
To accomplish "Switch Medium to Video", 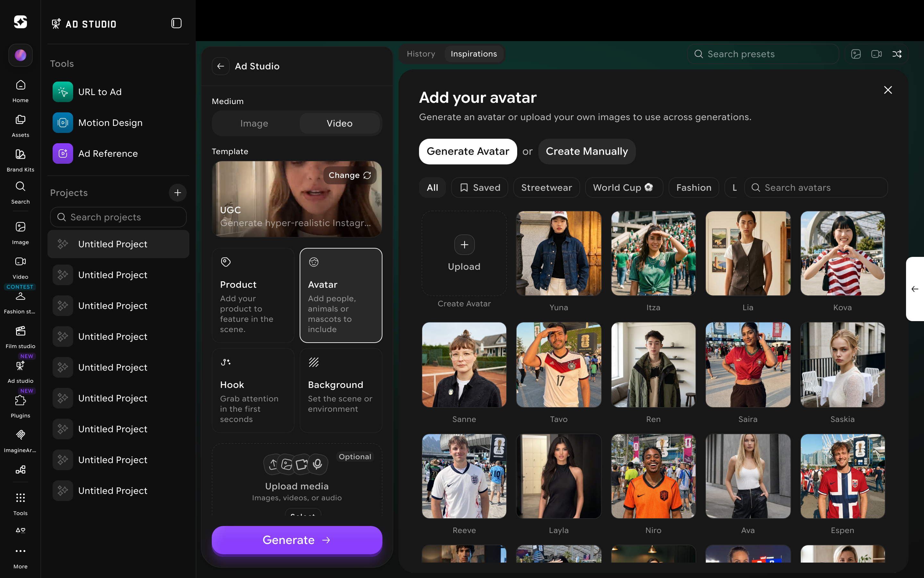I will [339, 123].
